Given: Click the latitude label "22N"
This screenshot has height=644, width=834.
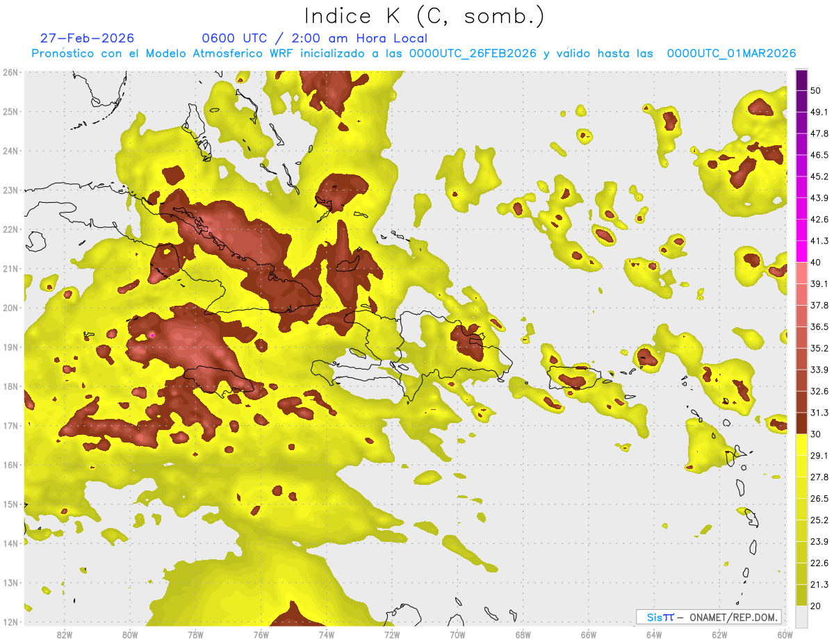Looking at the screenshot, I should (10, 229).
